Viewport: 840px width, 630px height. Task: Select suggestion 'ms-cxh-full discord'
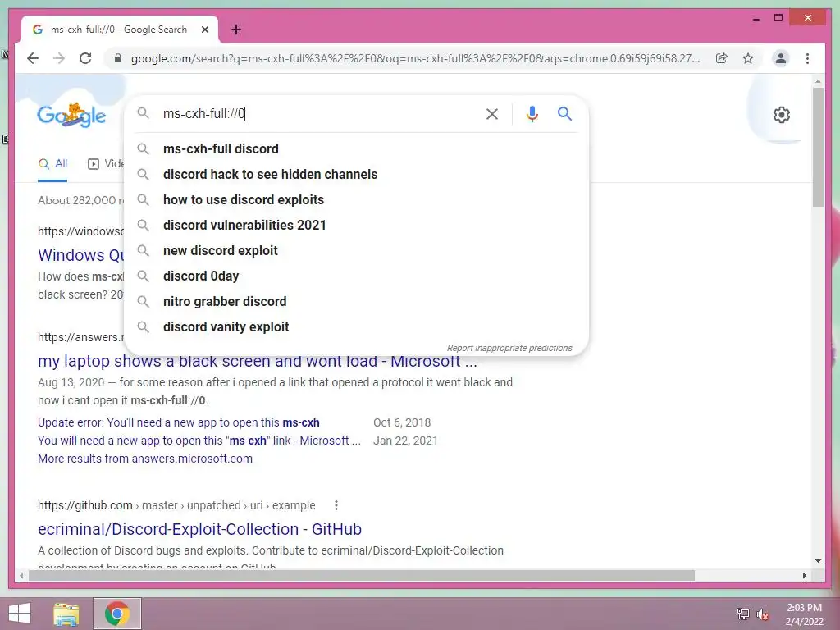click(356, 149)
